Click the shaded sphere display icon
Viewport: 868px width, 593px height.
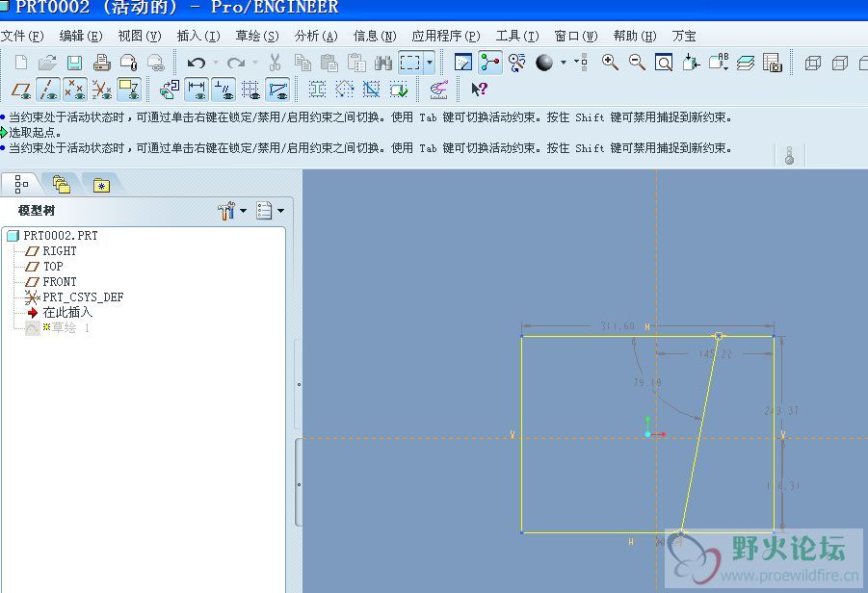544,62
